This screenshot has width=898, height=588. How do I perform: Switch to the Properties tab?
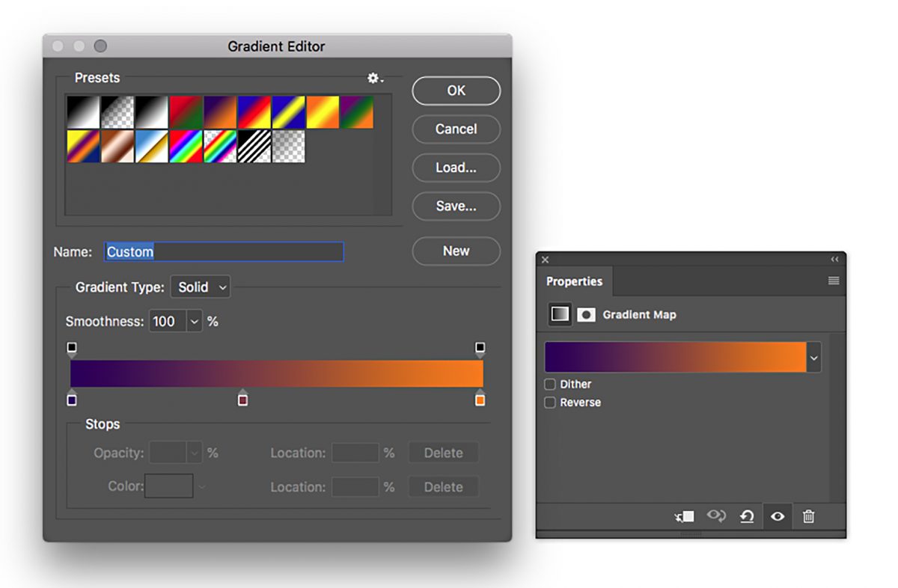[x=575, y=281]
